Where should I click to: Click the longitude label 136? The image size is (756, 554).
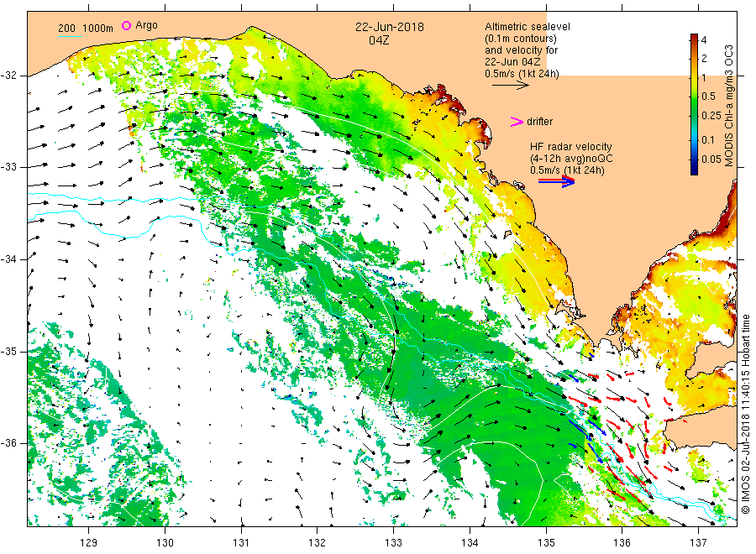point(622,542)
